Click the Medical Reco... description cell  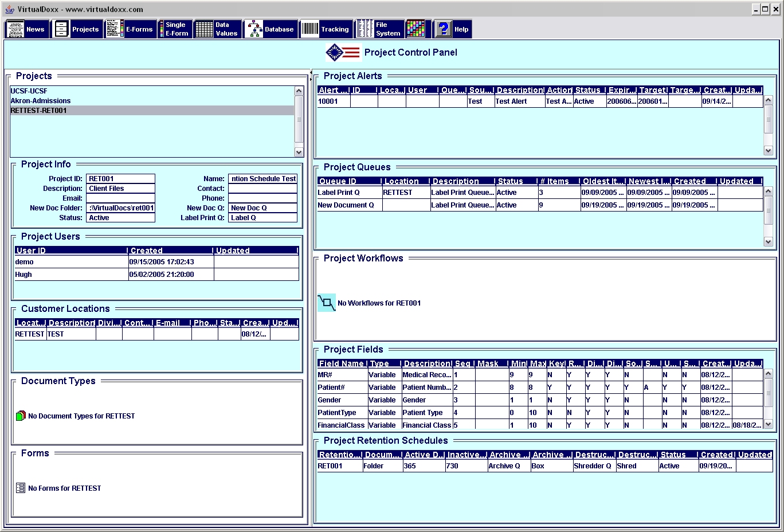click(427, 375)
